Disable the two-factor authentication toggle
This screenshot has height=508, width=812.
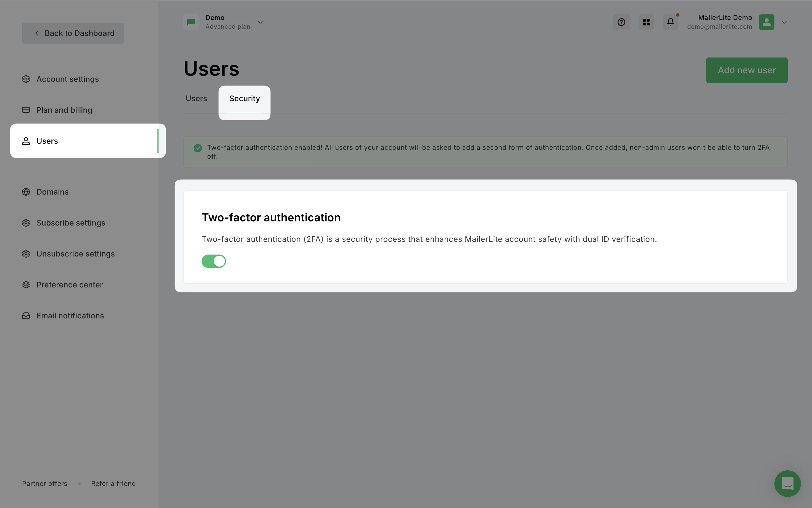pos(213,261)
